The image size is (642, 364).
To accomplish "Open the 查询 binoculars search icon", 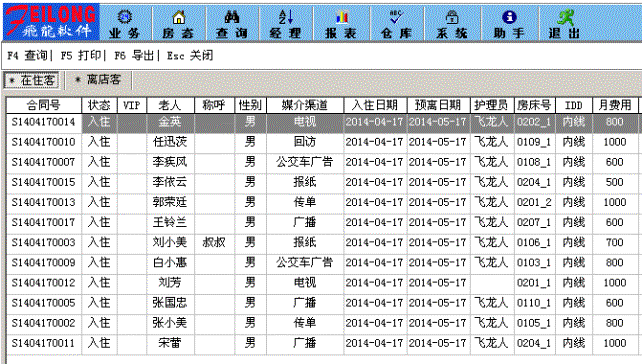I will coord(232,24).
